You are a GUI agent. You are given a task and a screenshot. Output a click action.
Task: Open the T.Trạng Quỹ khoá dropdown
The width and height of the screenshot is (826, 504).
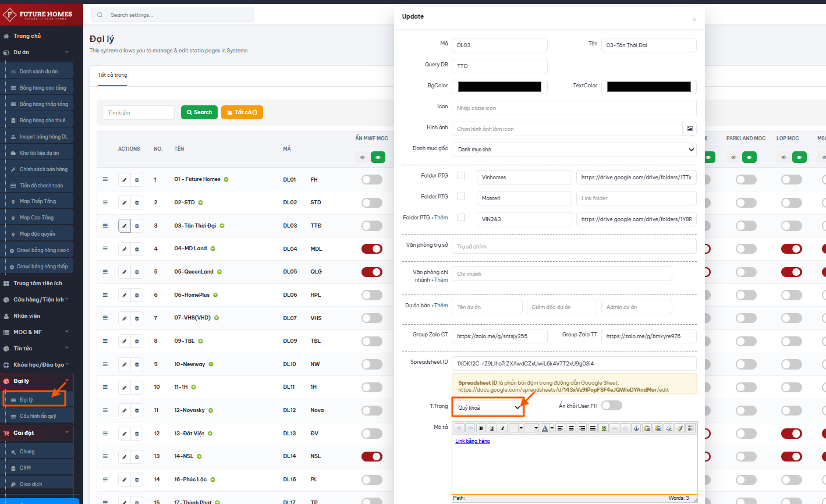[x=488, y=407]
